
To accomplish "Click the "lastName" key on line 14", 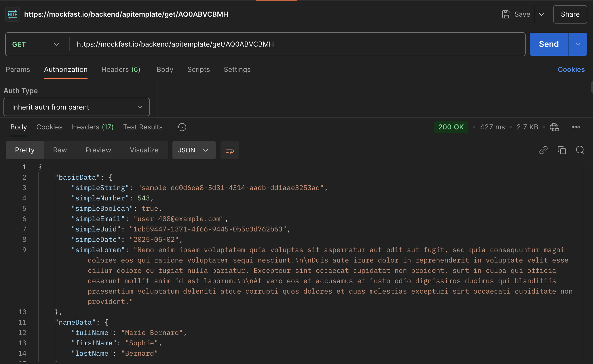I will pyautogui.click(x=92, y=353).
